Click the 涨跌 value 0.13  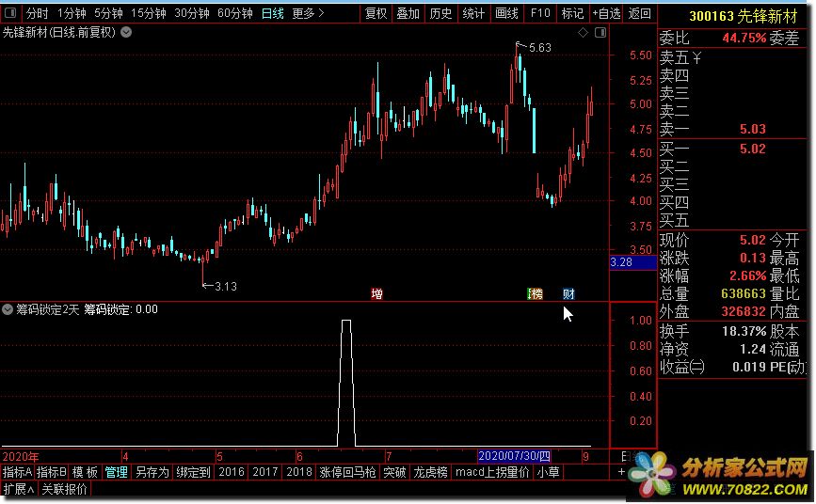[753, 258]
